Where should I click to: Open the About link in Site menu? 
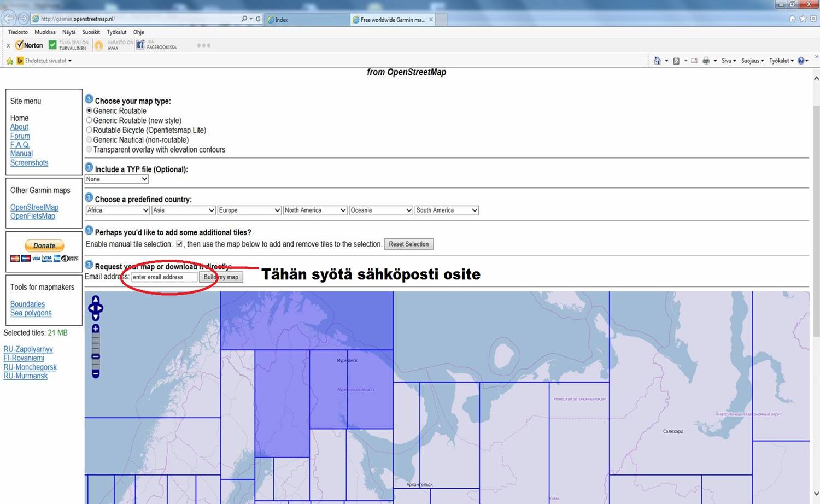click(x=19, y=127)
